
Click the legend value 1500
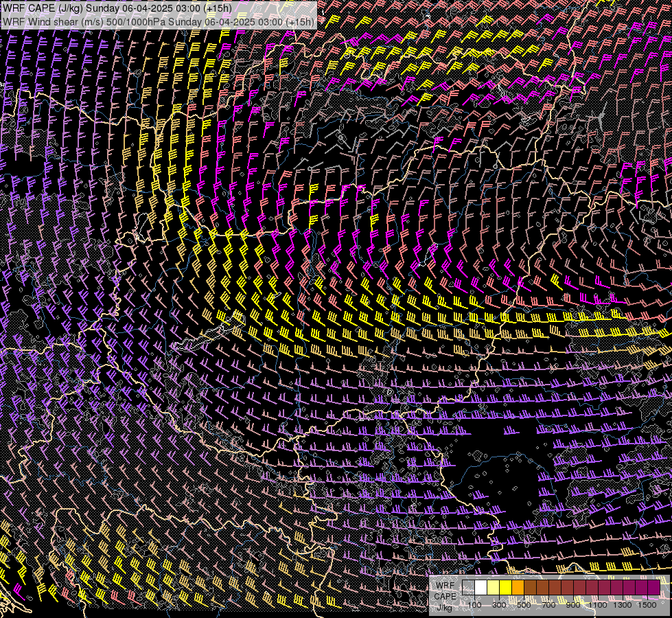[647, 605]
